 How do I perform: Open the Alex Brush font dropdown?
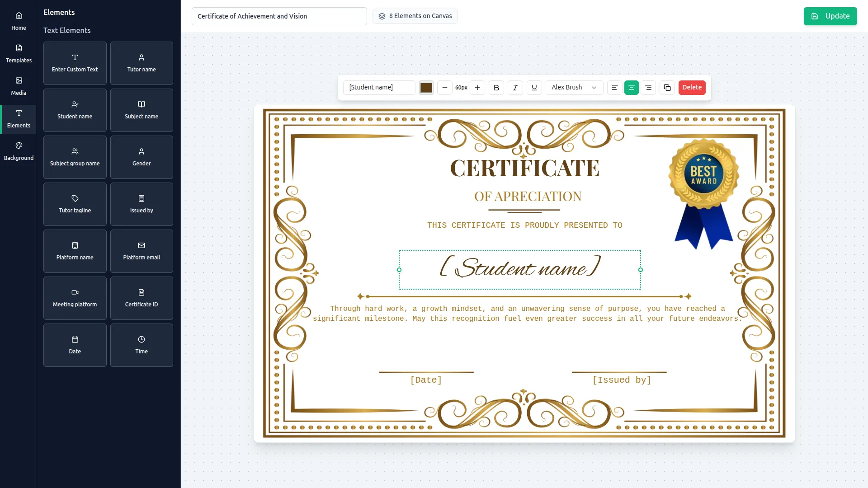574,87
